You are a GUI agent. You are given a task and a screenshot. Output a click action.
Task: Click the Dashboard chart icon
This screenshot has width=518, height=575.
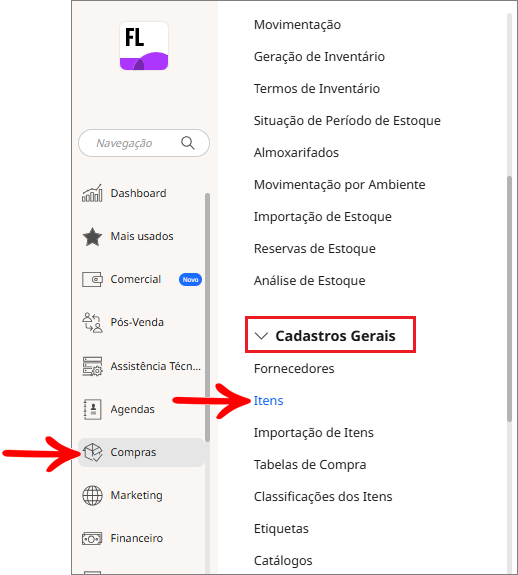coord(92,193)
